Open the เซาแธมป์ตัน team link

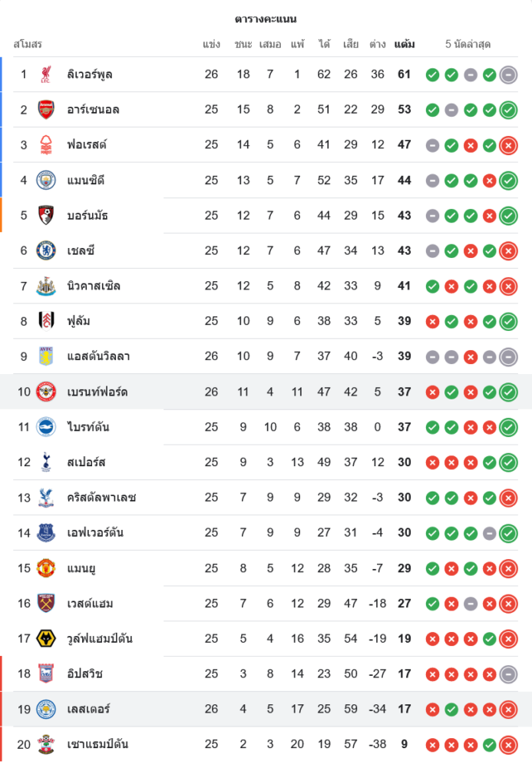97,744
